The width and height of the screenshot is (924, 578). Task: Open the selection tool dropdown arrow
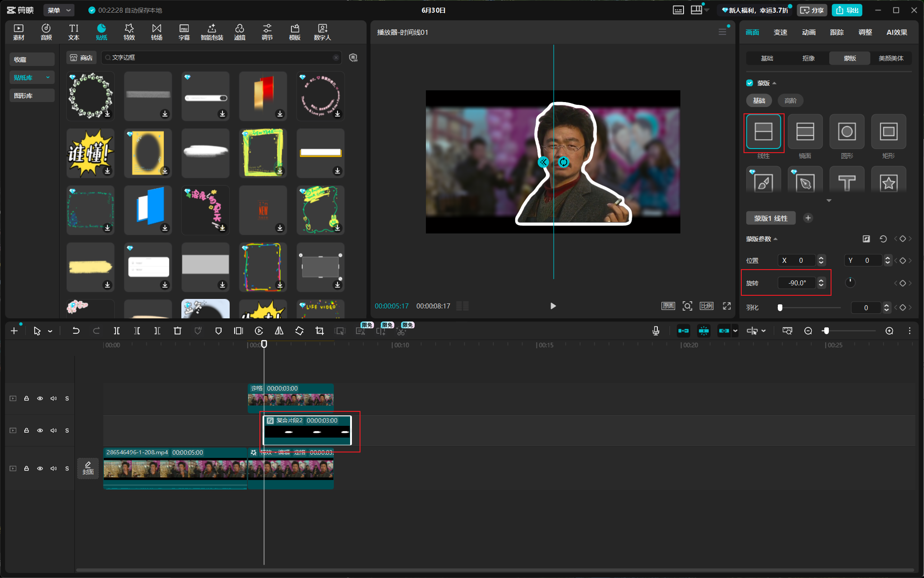click(50, 331)
